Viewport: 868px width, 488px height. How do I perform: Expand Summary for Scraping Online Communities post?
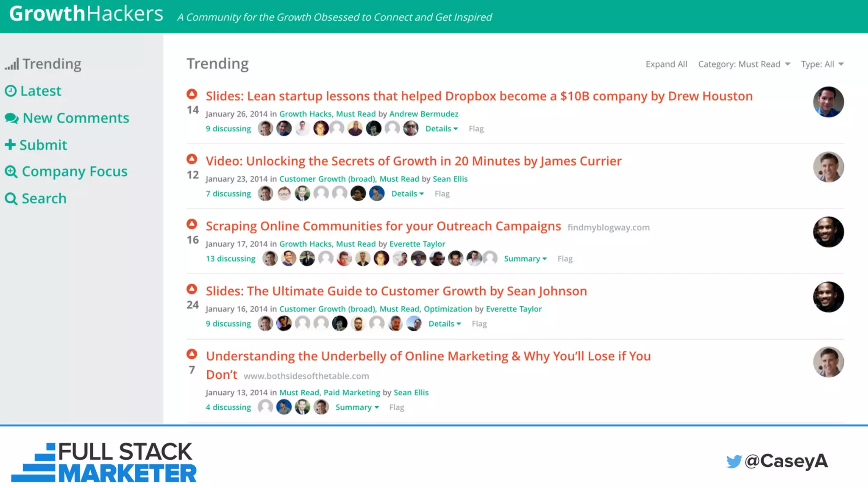click(x=525, y=259)
